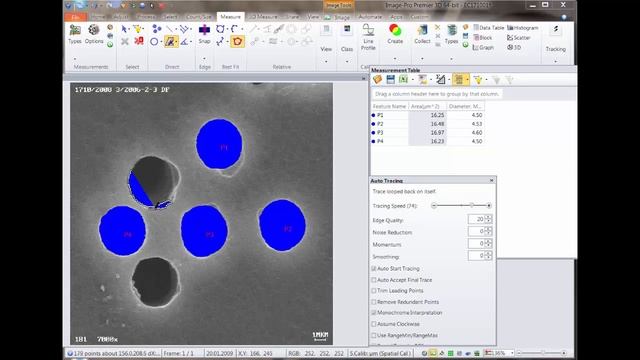Open the Scatter plot view
The image size is (640, 360).
(519, 38)
